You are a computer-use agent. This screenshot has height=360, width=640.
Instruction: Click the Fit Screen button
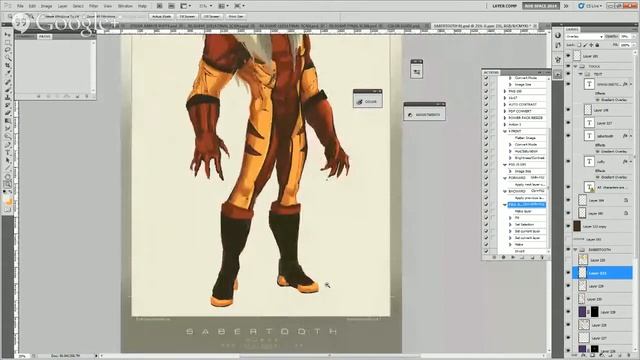pos(187,16)
